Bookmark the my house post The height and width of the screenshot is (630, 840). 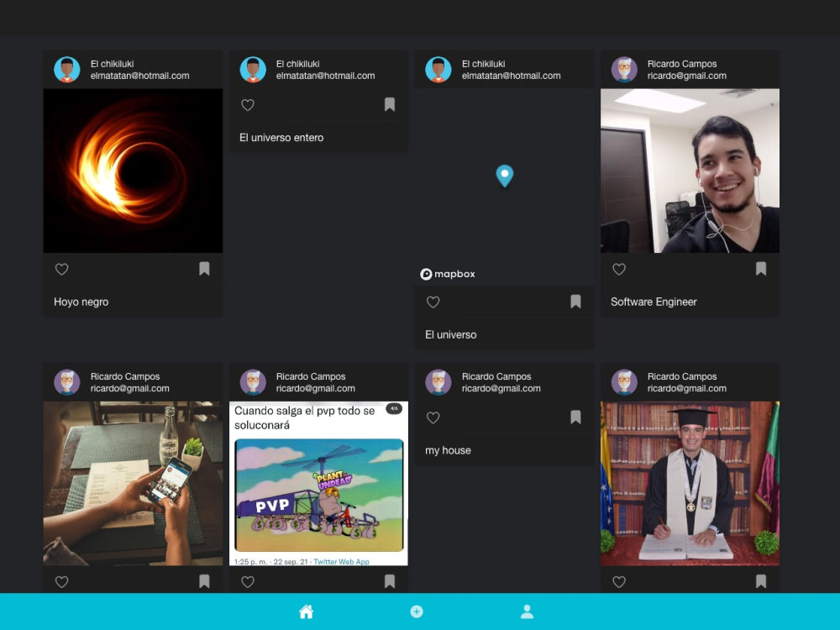coord(575,417)
